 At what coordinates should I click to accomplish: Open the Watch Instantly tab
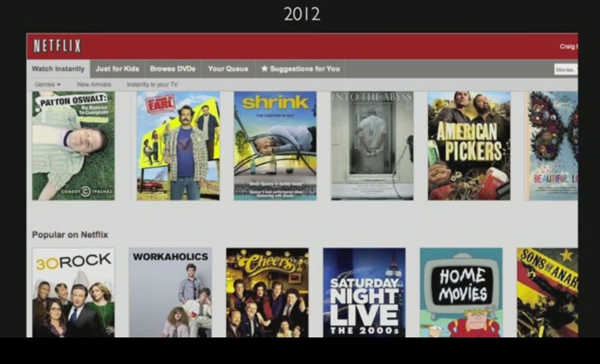tap(58, 69)
